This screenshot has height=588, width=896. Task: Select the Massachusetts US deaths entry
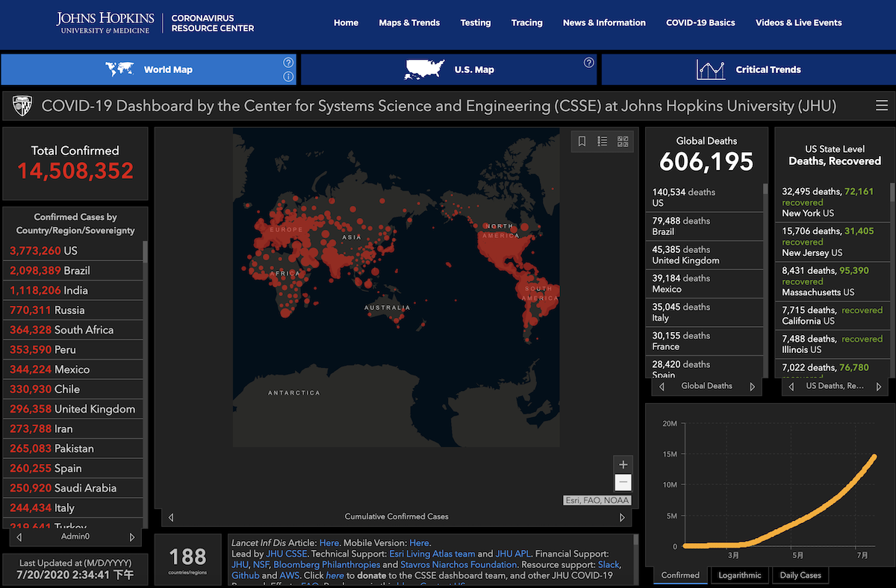click(832, 281)
